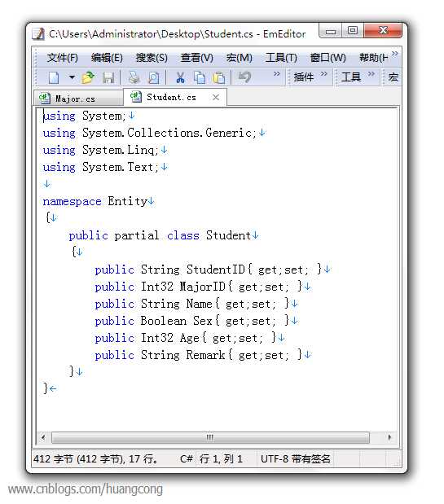Click the 插件 toolbar button
Screen dimensions: 444x504
303,77
